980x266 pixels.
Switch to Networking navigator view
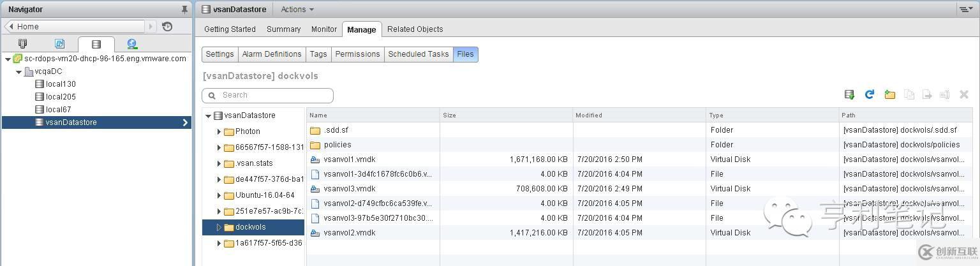tap(132, 44)
